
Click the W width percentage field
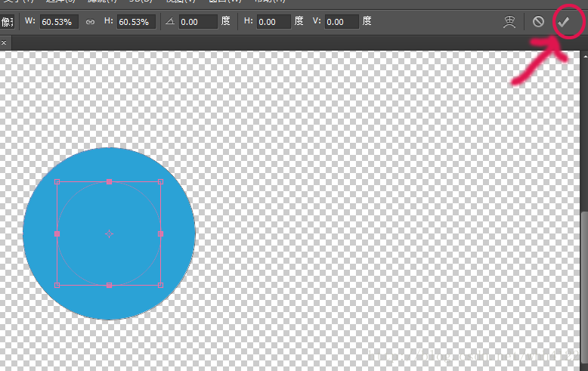tap(59, 22)
